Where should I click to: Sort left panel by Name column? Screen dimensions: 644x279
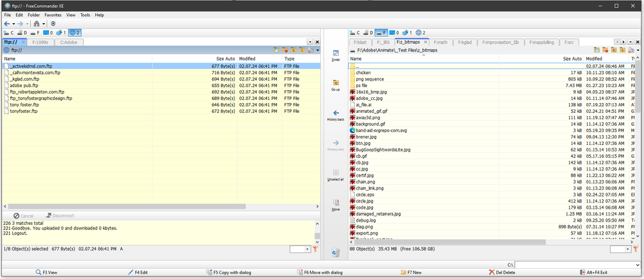pyautogui.click(x=77, y=59)
